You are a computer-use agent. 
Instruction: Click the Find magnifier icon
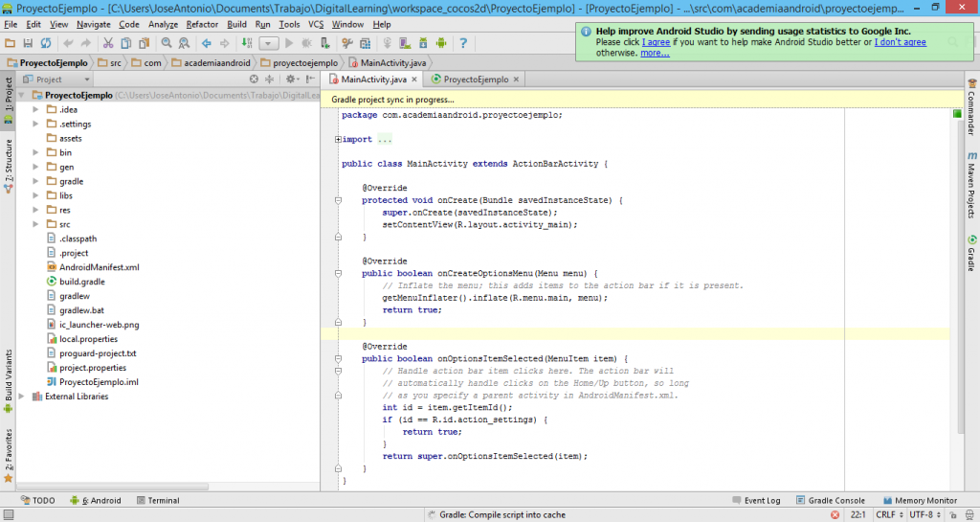pos(167,43)
